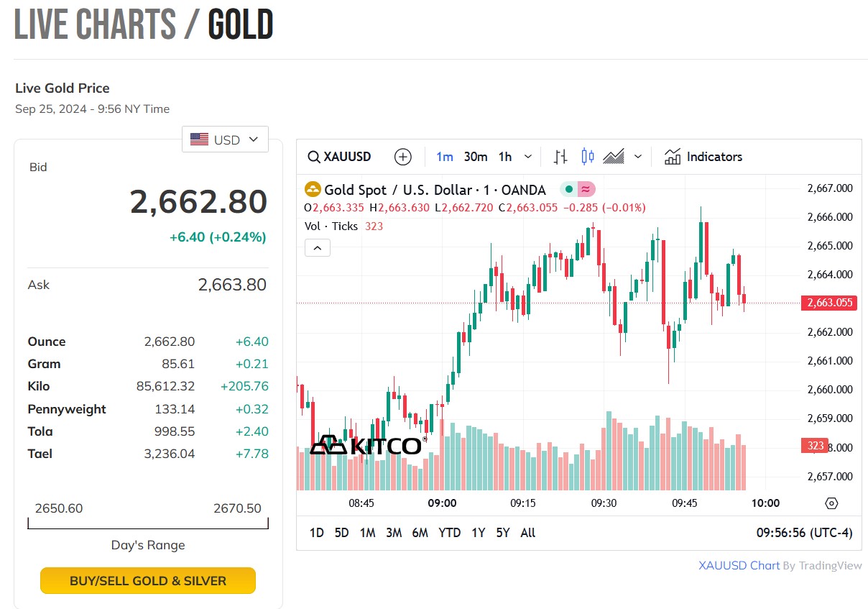The height and width of the screenshot is (609, 868).
Task: Open the Indicators panel
Action: click(x=703, y=157)
